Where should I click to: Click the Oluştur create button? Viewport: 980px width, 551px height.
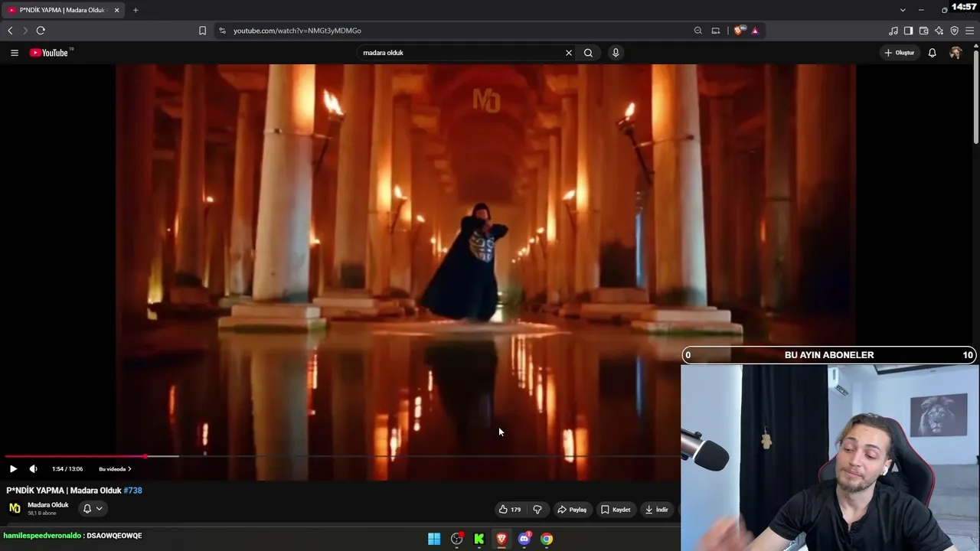tap(900, 53)
